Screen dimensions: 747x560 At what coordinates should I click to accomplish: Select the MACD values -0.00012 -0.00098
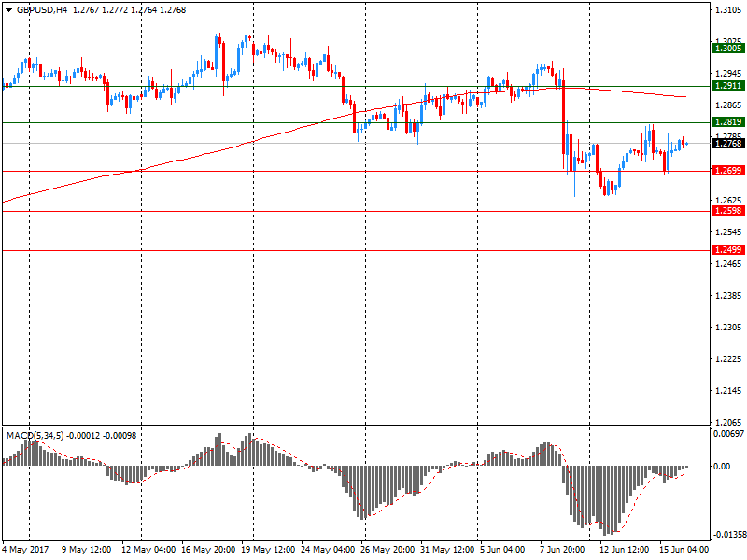pos(101,436)
